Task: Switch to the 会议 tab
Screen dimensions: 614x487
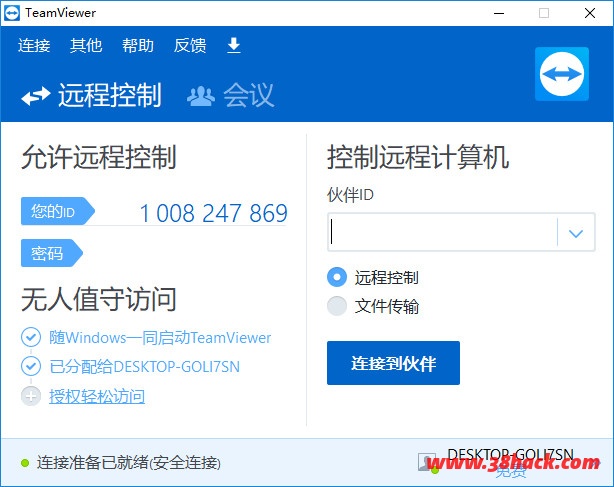Action: point(231,95)
